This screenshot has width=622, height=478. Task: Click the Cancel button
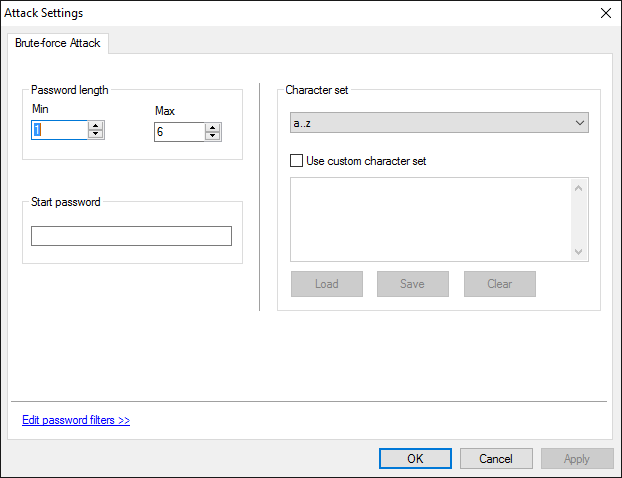496,459
